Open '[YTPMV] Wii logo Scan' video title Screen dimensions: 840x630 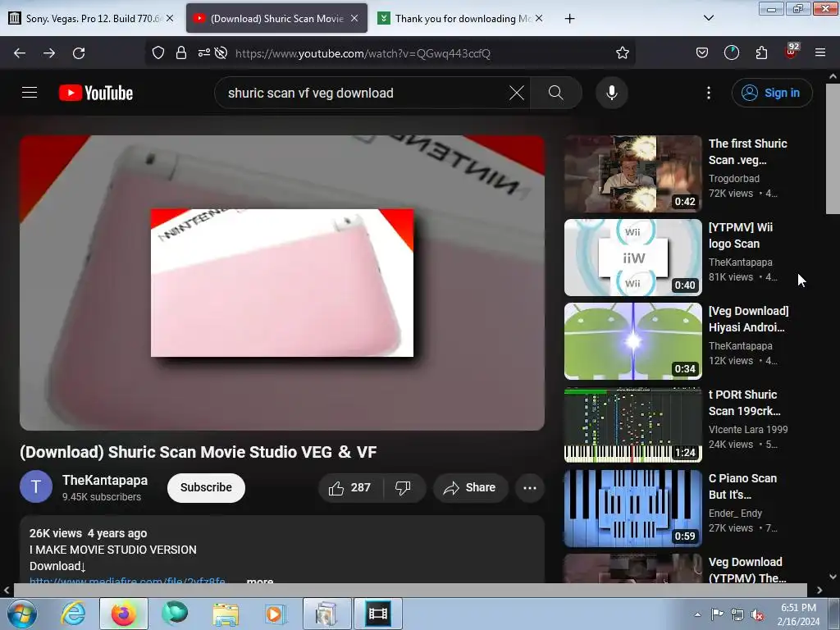741,235
